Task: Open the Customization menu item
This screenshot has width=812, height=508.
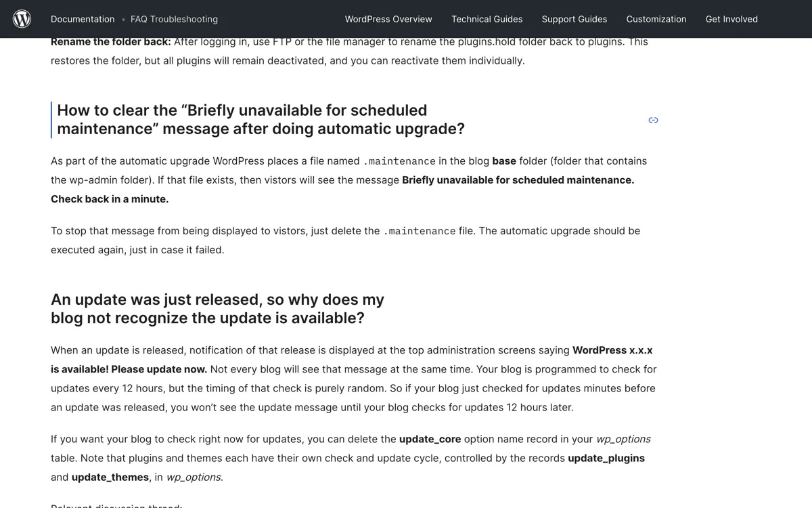Action: click(x=656, y=19)
